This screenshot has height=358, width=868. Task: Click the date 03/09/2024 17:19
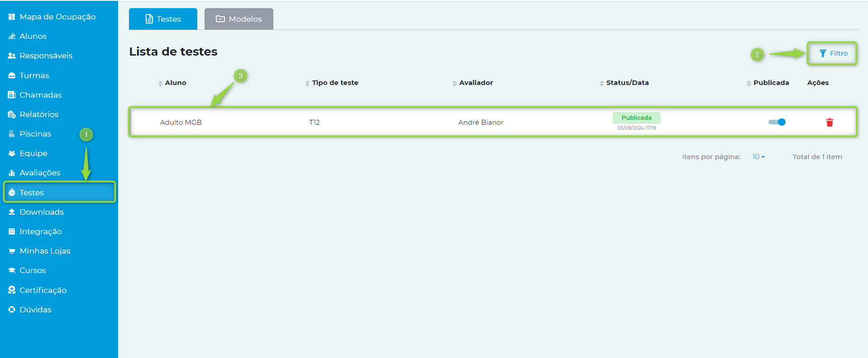point(636,128)
